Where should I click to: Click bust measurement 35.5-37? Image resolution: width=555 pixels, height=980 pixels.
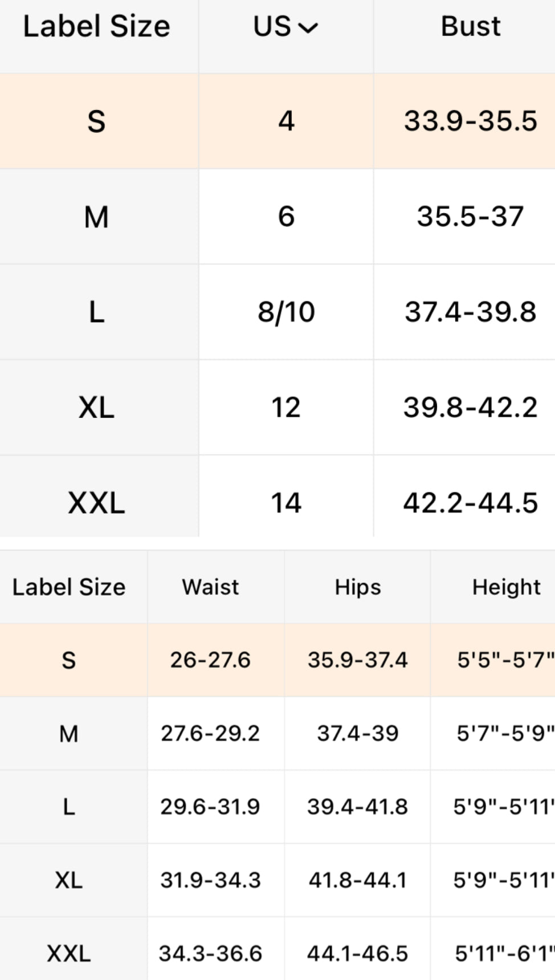pos(470,217)
